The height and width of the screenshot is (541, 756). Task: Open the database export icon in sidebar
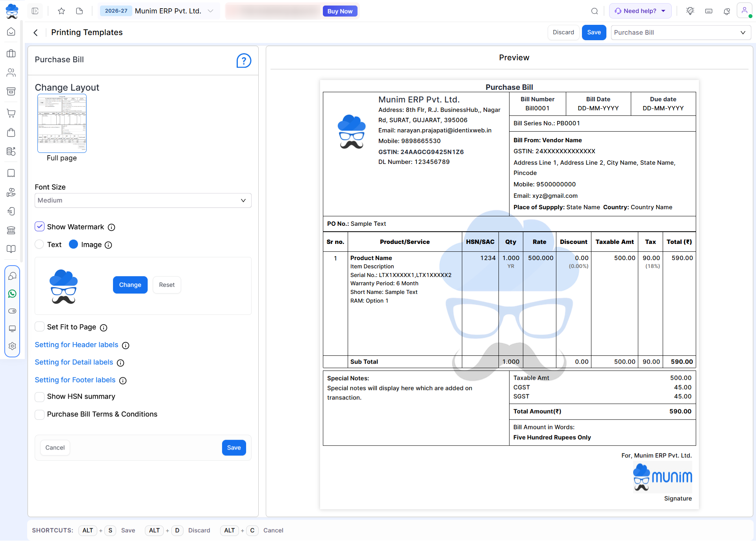tap(11, 151)
